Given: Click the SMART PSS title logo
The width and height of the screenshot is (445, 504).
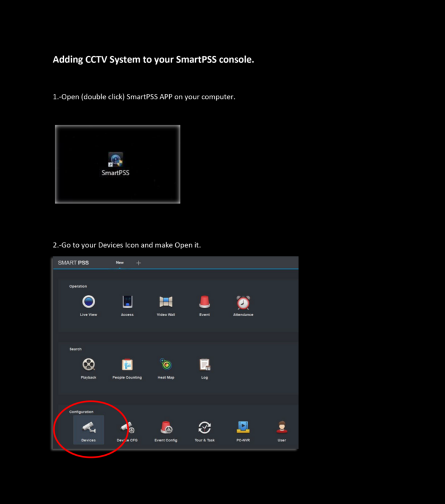Looking at the screenshot, I should click(73, 263).
